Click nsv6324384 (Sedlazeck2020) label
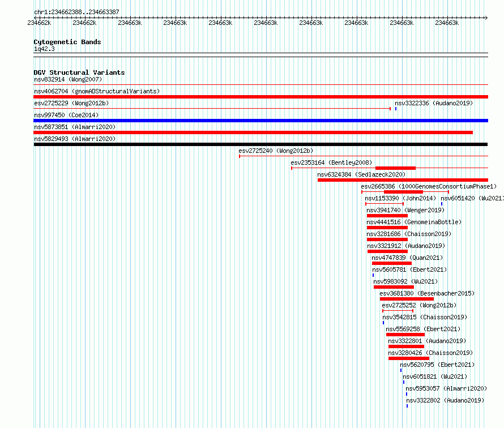Viewport: 504px width, 428px height. [361, 174]
